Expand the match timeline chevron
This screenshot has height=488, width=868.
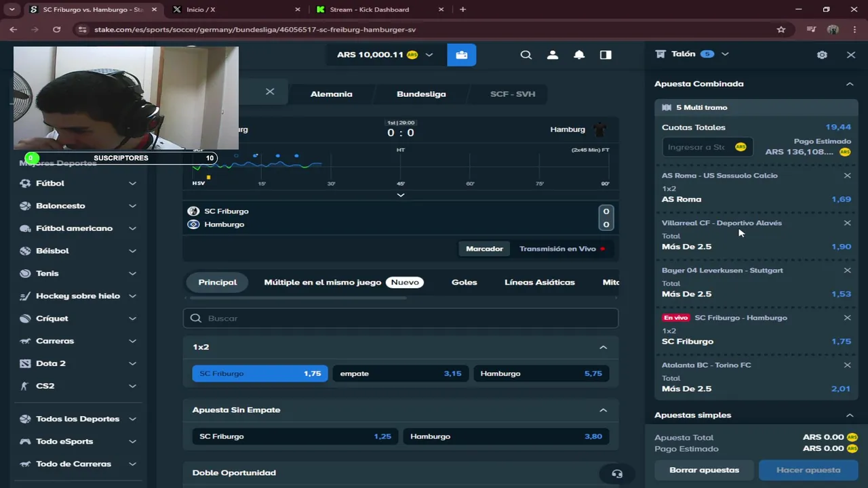point(400,195)
